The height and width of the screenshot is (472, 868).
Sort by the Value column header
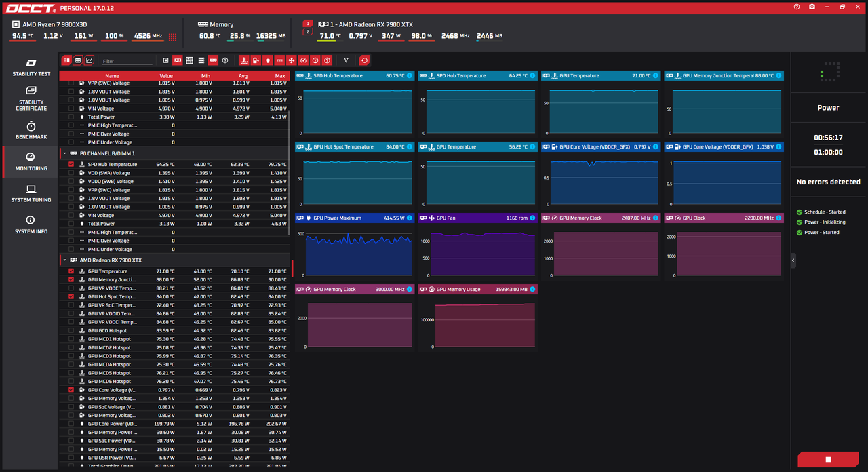coord(166,76)
